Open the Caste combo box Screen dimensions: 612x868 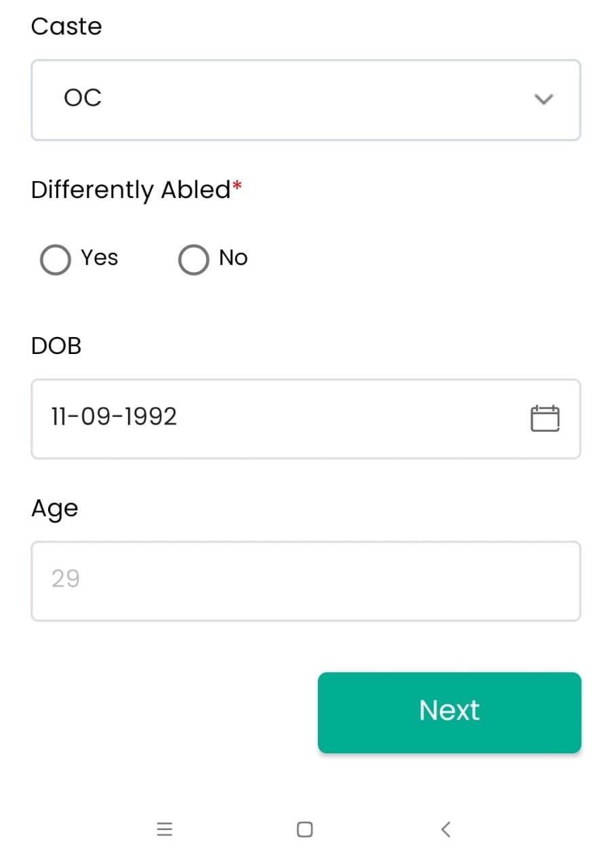(x=305, y=100)
